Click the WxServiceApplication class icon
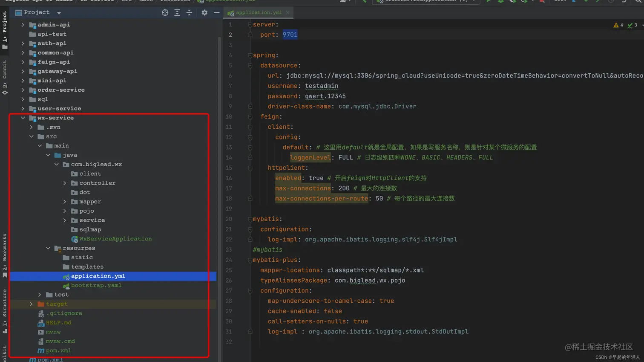Image resolution: width=644 pixels, height=362 pixels. pyautogui.click(x=75, y=239)
